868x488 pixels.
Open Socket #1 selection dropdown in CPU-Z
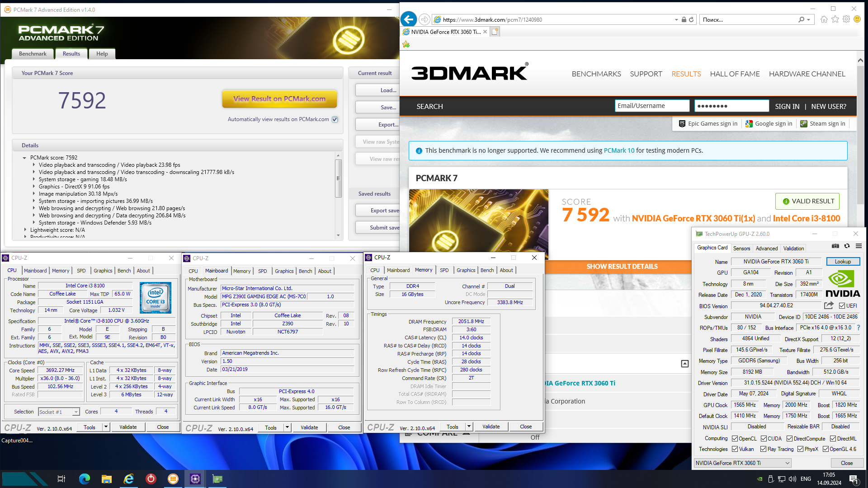click(75, 412)
